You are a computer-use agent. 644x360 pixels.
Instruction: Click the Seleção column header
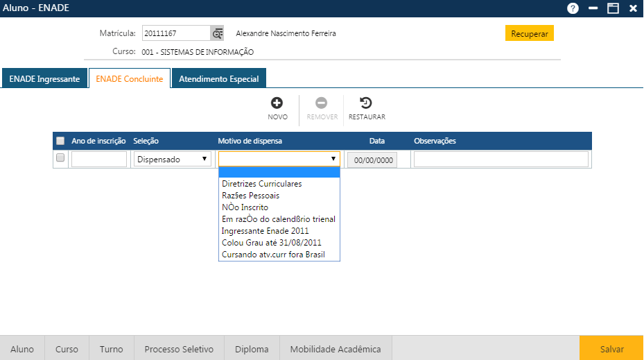[146, 141]
